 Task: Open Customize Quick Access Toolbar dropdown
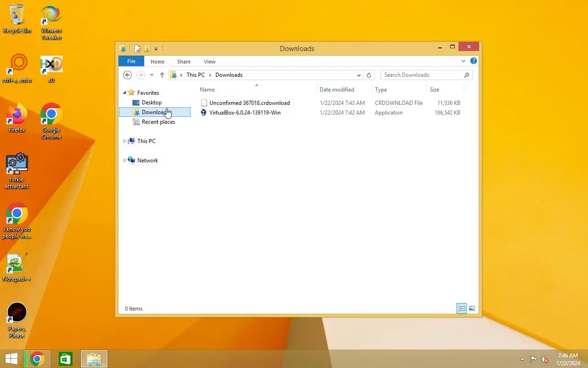[x=156, y=49]
